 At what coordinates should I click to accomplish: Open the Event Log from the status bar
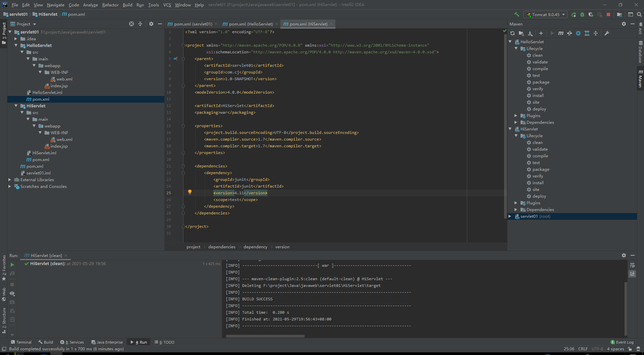click(x=622, y=342)
